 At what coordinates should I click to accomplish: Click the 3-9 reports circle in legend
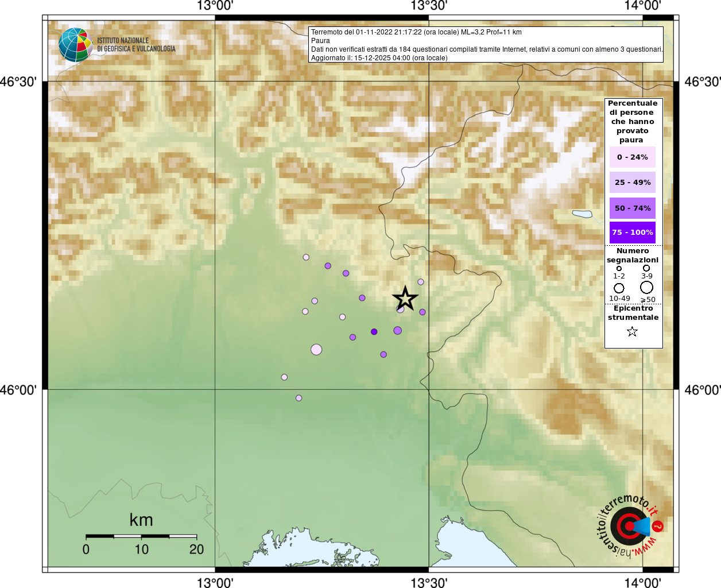pos(646,268)
